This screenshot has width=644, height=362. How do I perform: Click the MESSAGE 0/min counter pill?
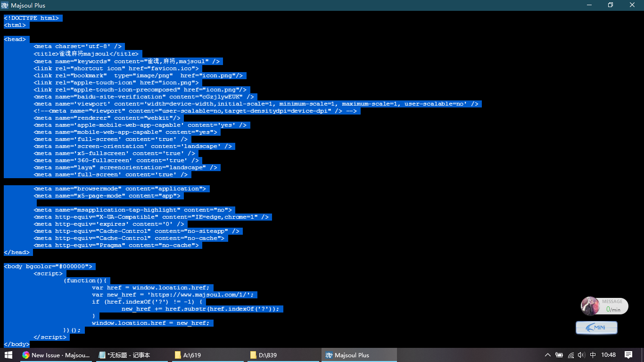(613, 306)
